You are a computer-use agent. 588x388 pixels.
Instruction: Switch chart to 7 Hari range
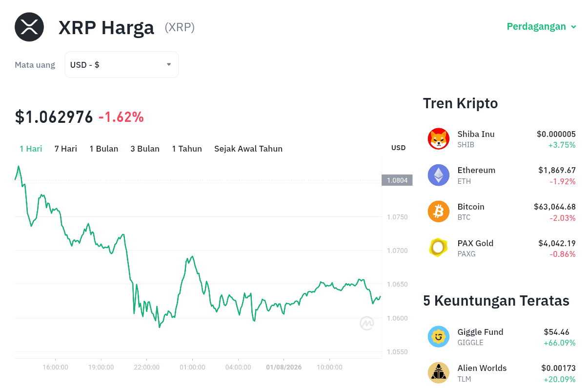pyautogui.click(x=66, y=149)
